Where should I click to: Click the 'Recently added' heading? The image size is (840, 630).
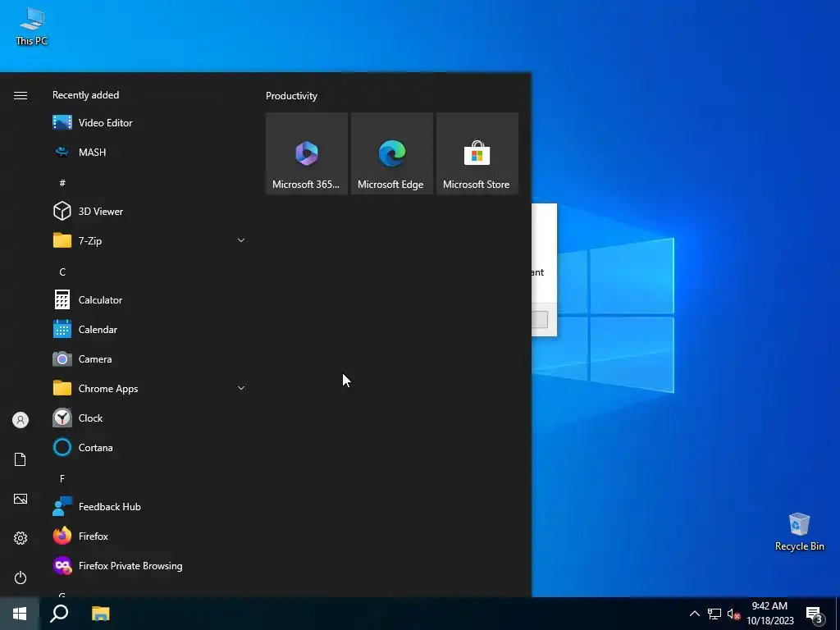[85, 95]
